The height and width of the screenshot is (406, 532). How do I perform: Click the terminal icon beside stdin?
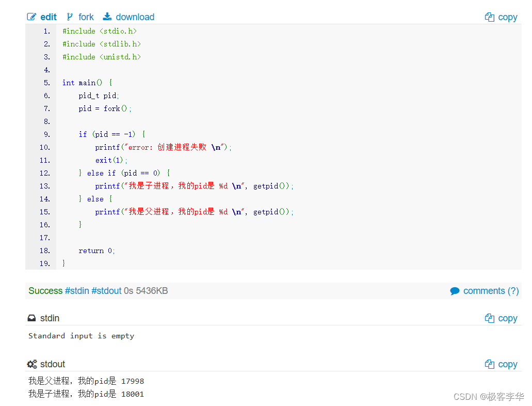(31, 318)
